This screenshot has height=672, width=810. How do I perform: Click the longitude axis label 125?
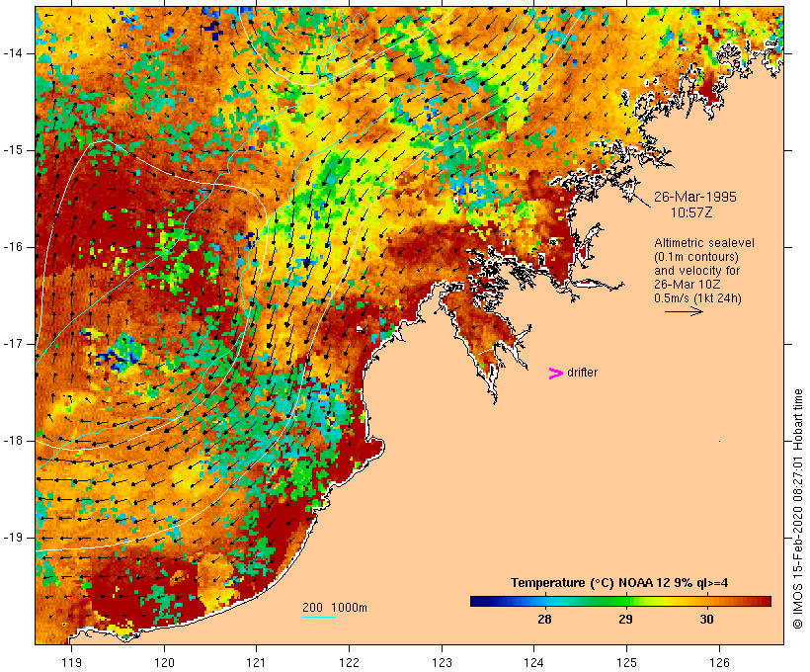pyautogui.click(x=626, y=662)
